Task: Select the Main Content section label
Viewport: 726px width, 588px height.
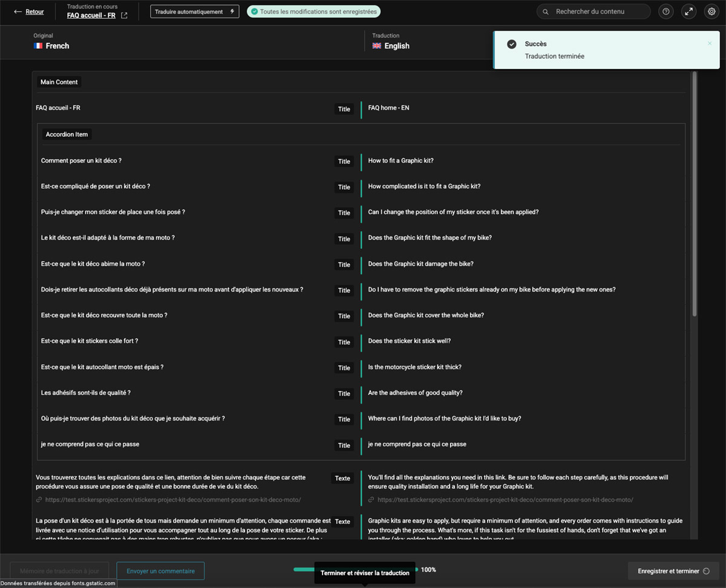Action: [59, 82]
